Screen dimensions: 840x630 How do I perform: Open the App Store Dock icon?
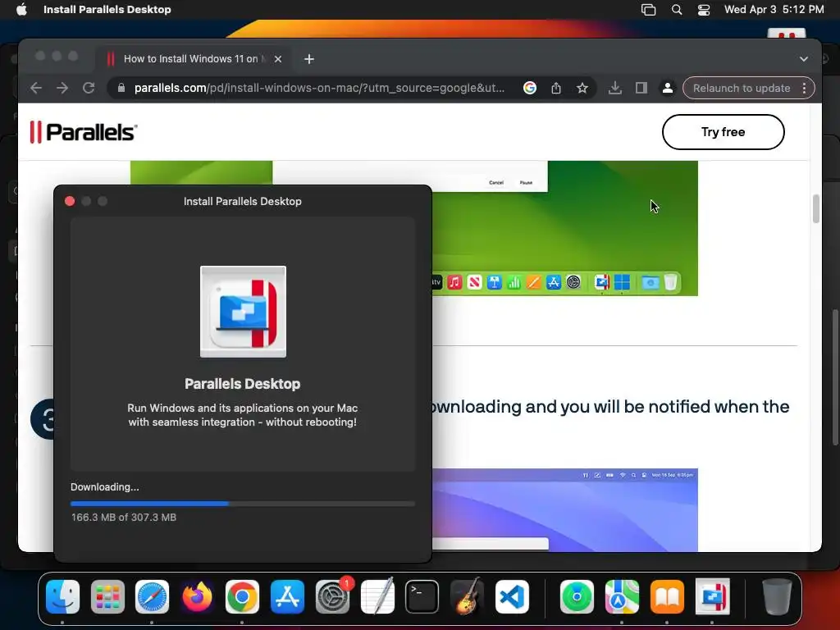tap(287, 596)
